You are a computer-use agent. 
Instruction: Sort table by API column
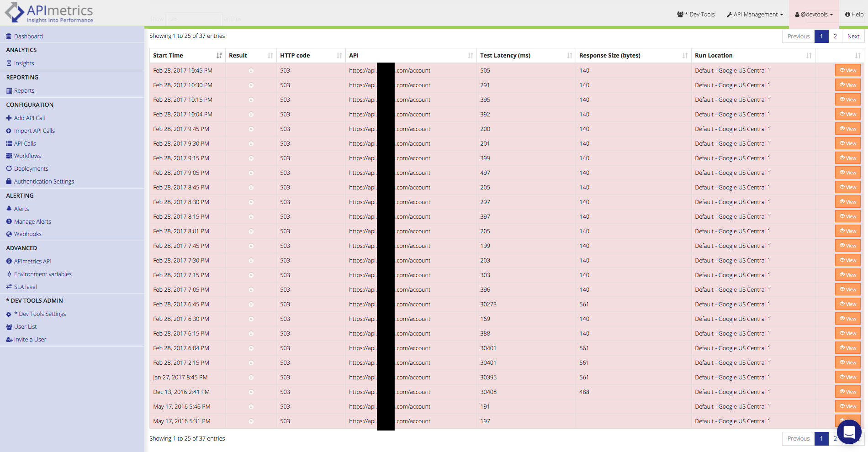click(x=411, y=55)
